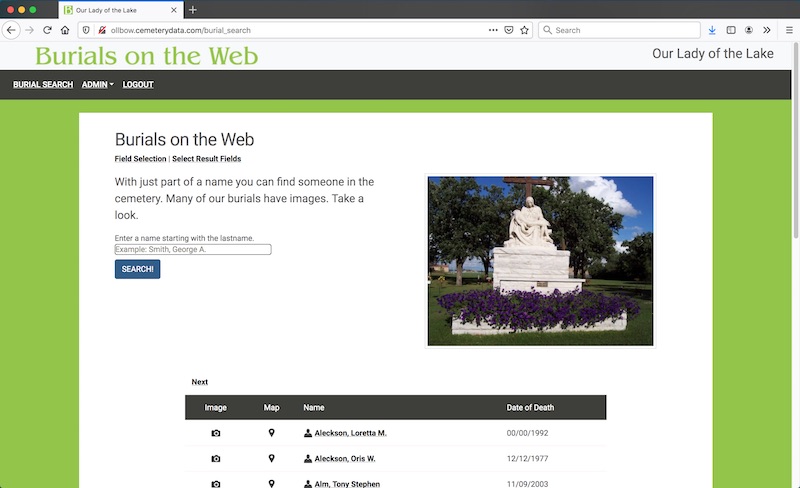
Task: Save page to Pocket icon
Action: click(509, 30)
